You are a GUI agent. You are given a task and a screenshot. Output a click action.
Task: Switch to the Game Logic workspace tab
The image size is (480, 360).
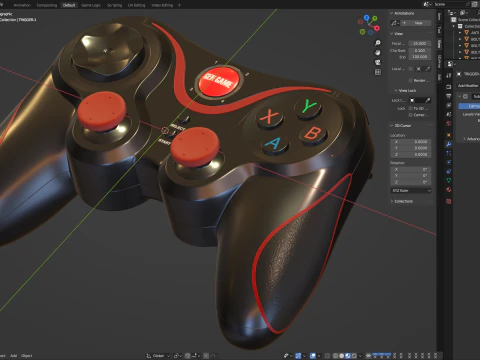91,5
